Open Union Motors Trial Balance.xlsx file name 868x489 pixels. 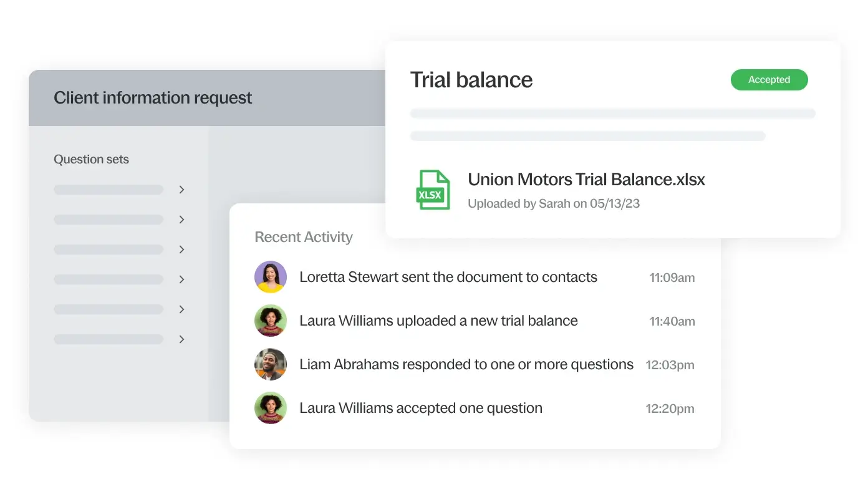point(586,180)
